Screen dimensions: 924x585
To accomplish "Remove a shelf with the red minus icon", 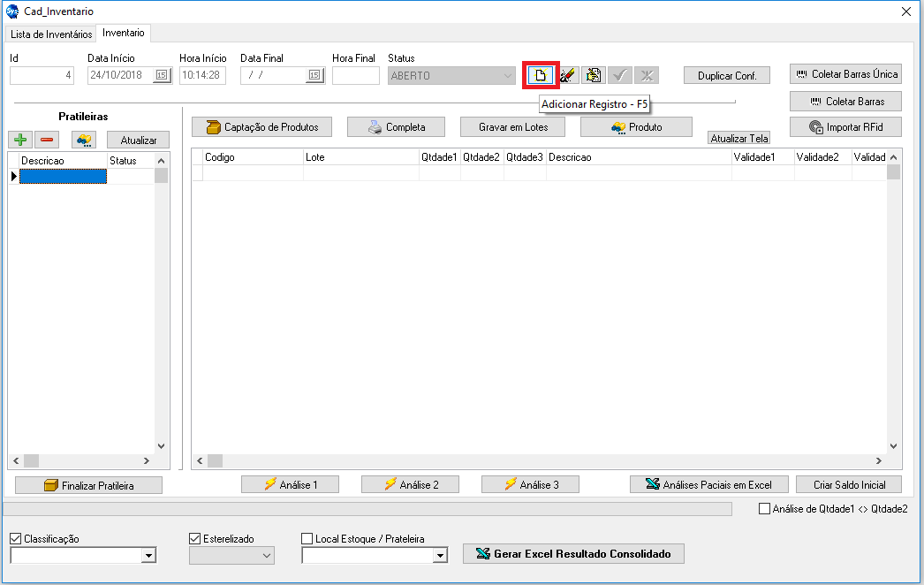I will 48,140.
